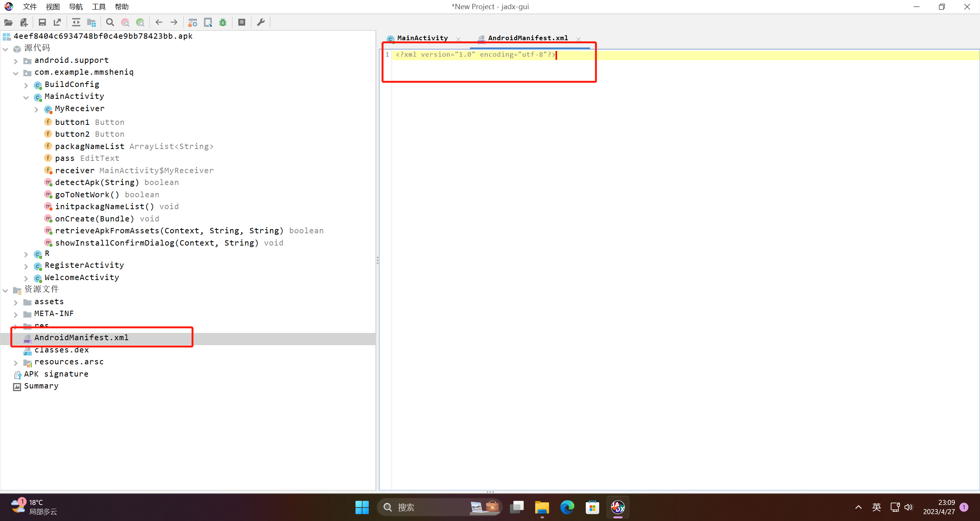Select classes.dex in the tree
The image size is (980, 521).
[61, 350]
